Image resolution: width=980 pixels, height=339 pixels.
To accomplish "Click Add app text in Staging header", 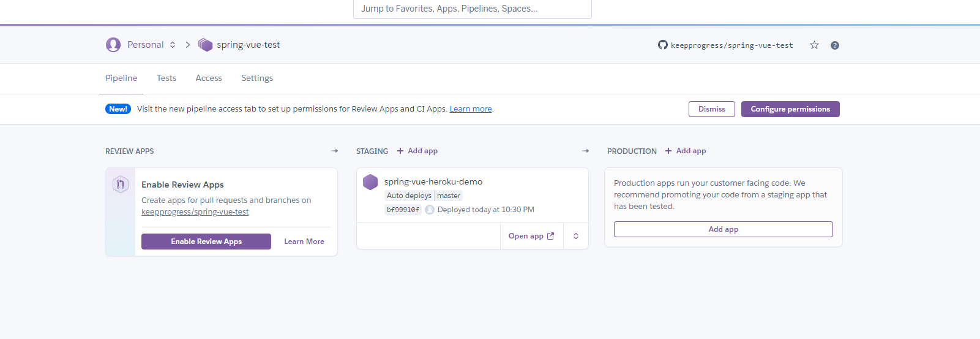I will point(423,151).
